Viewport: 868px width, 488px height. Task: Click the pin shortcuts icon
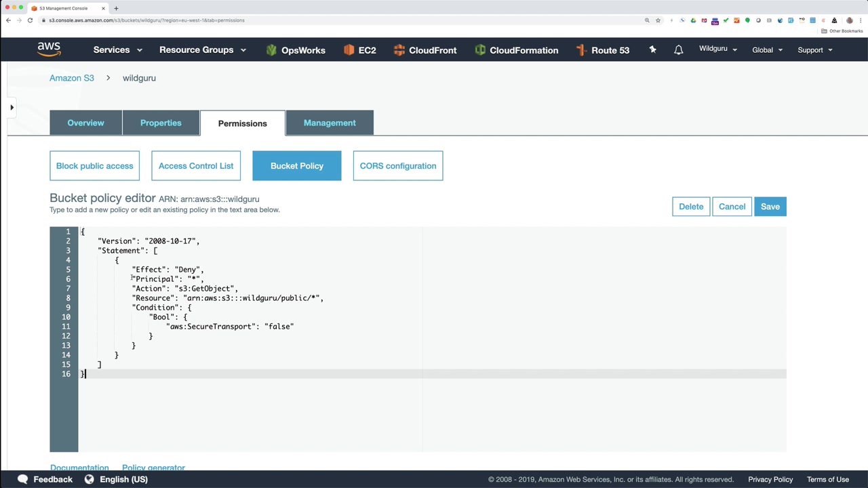point(652,49)
